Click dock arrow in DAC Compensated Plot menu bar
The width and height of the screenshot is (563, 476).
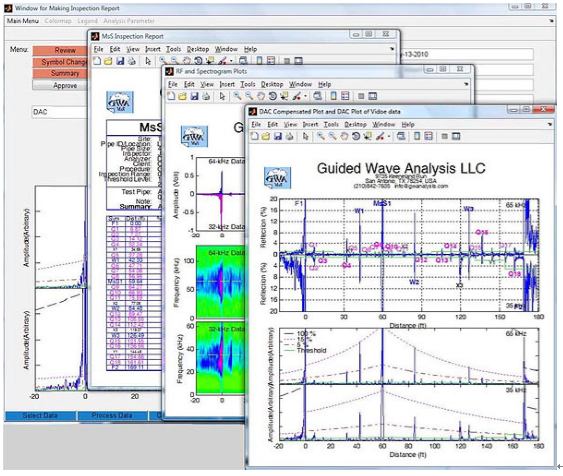(549, 124)
